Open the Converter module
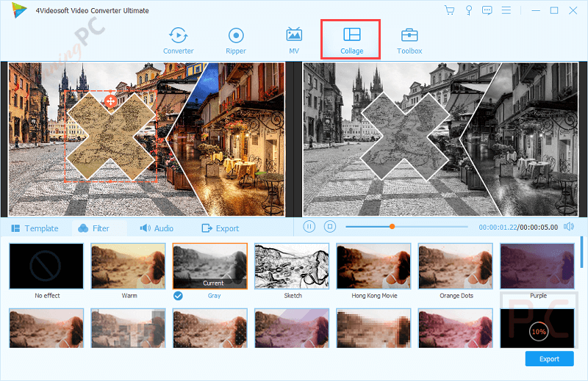Screen dimensions: 588x381 click(x=178, y=40)
